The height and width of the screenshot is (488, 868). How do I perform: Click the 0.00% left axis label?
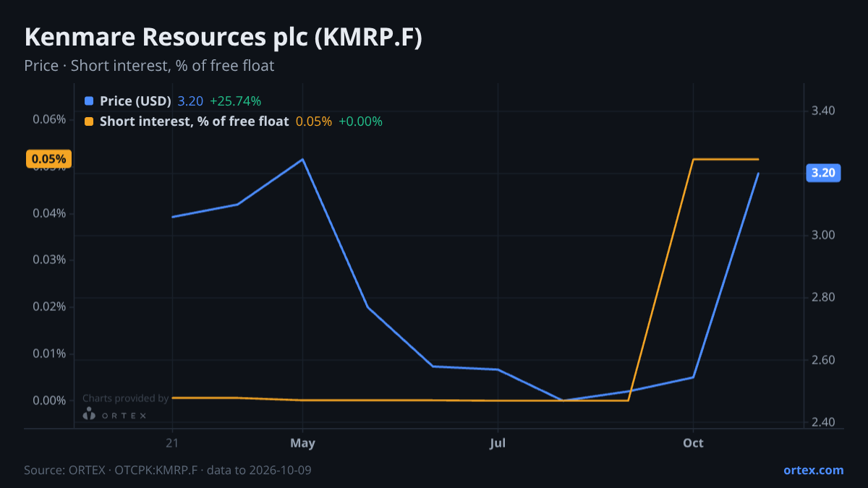coord(49,401)
